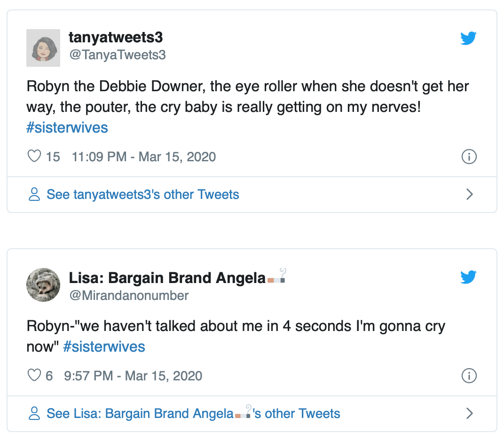This screenshot has width=504, height=441.
Task: Click the @TanyaTweets3 handle
Action: (x=117, y=55)
